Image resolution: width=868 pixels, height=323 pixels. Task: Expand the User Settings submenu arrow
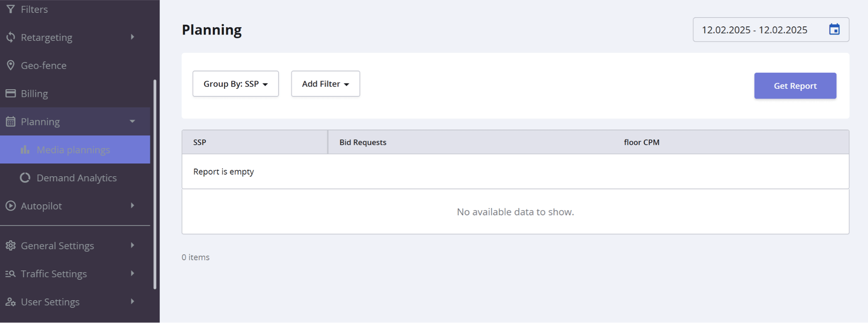click(132, 301)
